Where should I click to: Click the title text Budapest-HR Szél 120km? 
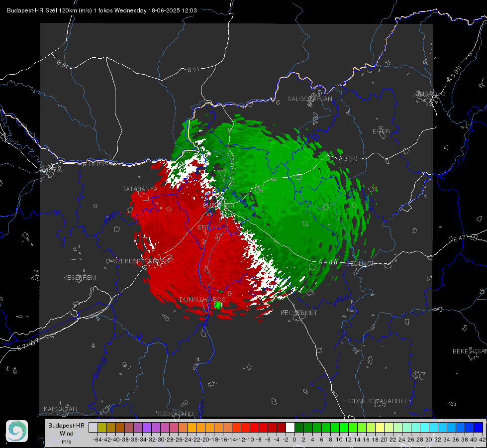point(42,10)
